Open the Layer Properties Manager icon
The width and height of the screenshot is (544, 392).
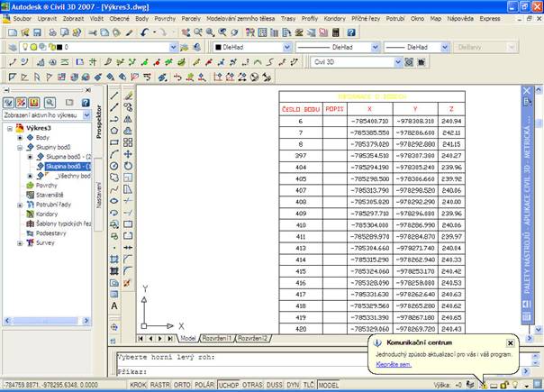[13, 47]
